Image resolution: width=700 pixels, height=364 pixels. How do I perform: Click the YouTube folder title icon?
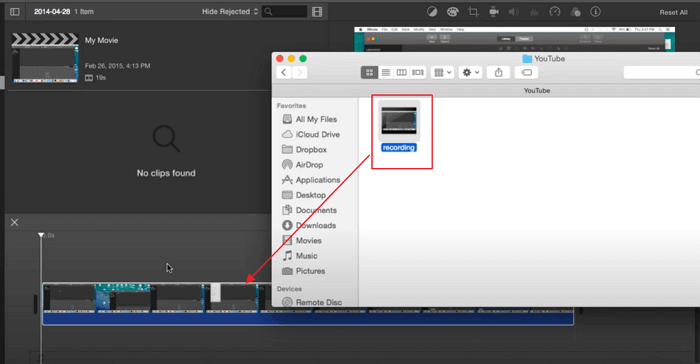pyautogui.click(x=527, y=59)
